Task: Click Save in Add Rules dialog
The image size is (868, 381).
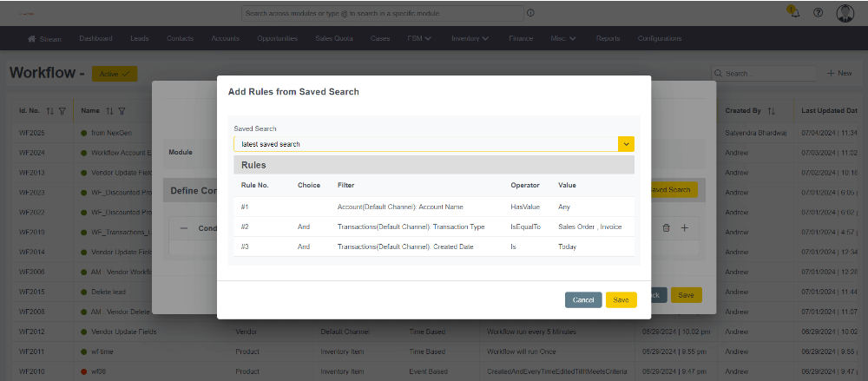Action: [621, 299]
